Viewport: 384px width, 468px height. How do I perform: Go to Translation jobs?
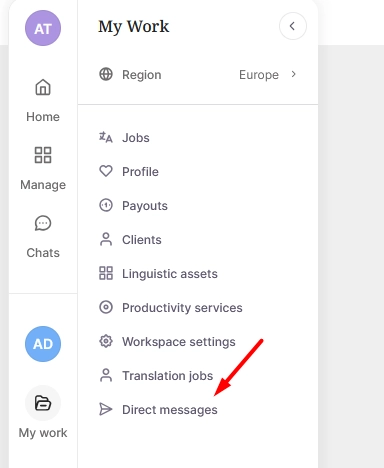click(x=167, y=376)
